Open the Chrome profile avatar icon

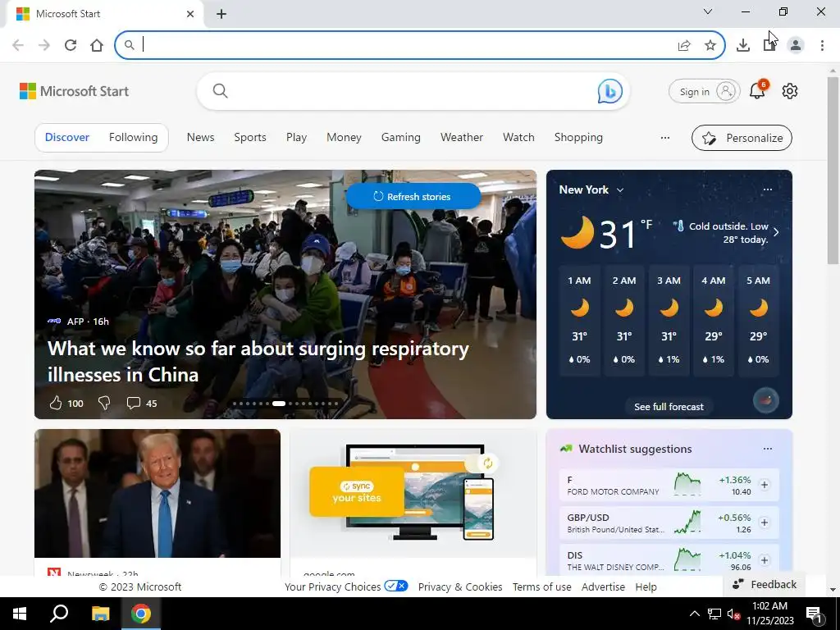[796, 46]
